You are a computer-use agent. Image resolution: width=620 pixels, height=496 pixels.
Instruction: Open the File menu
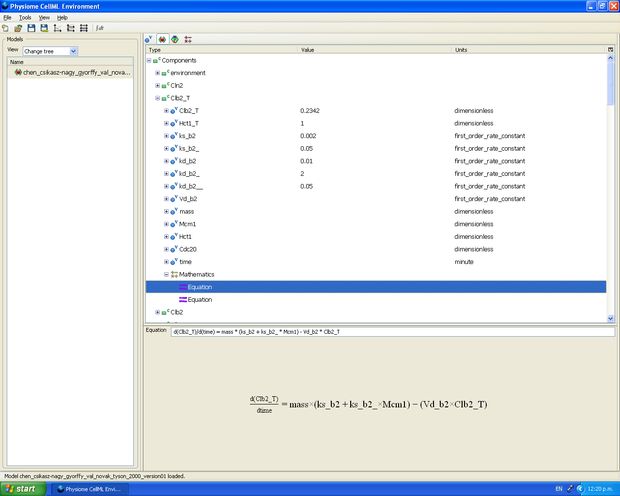click(x=7, y=18)
